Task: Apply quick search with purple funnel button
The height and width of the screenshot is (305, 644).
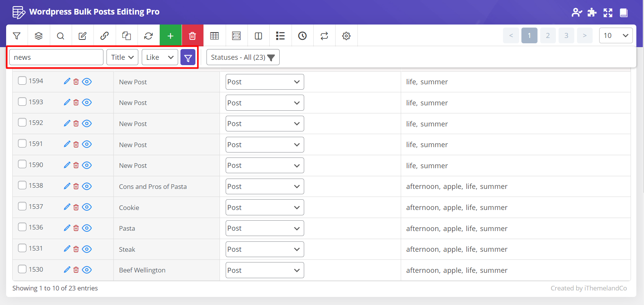Action: (x=188, y=57)
